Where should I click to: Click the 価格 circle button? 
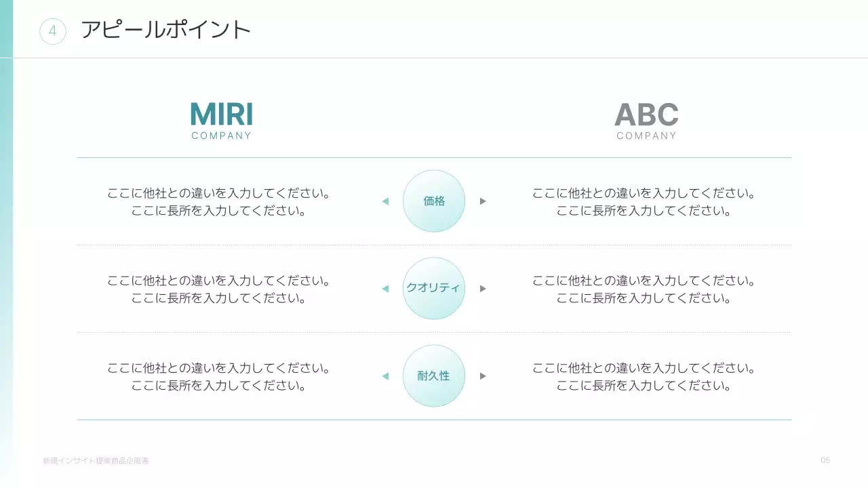point(434,201)
